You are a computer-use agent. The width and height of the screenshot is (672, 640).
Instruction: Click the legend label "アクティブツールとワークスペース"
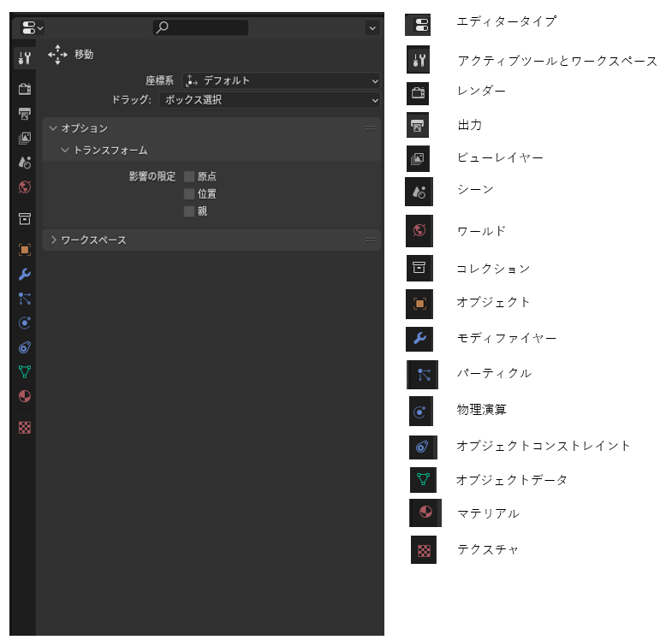(557, 61)
